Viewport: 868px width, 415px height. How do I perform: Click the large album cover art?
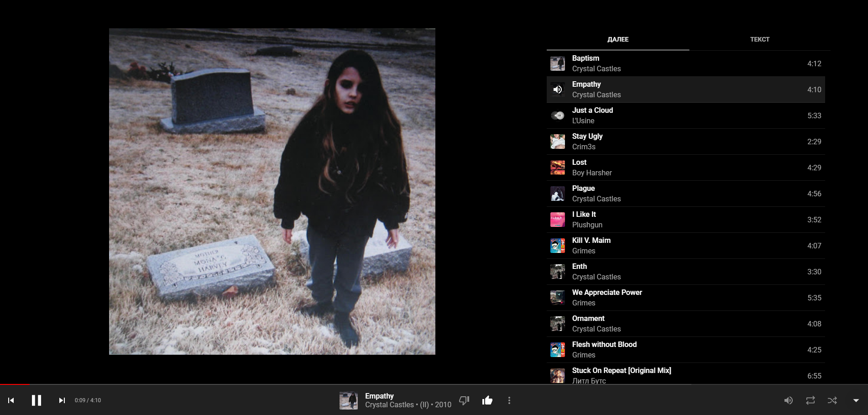click(272, 191)
